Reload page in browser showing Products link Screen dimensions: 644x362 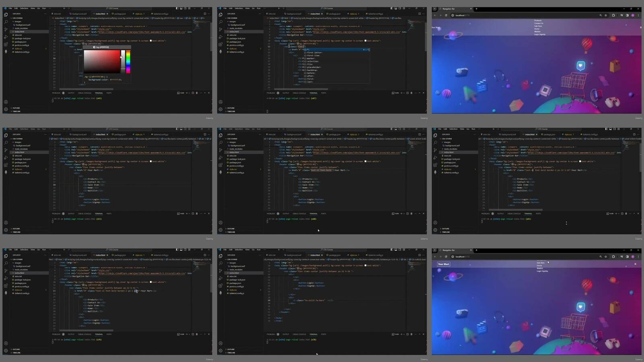(446, 15)
